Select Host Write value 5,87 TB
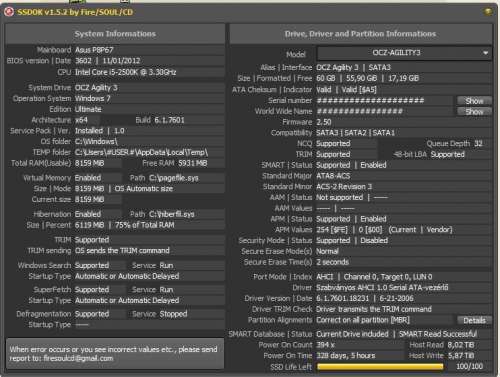 (x=461, y=356)
